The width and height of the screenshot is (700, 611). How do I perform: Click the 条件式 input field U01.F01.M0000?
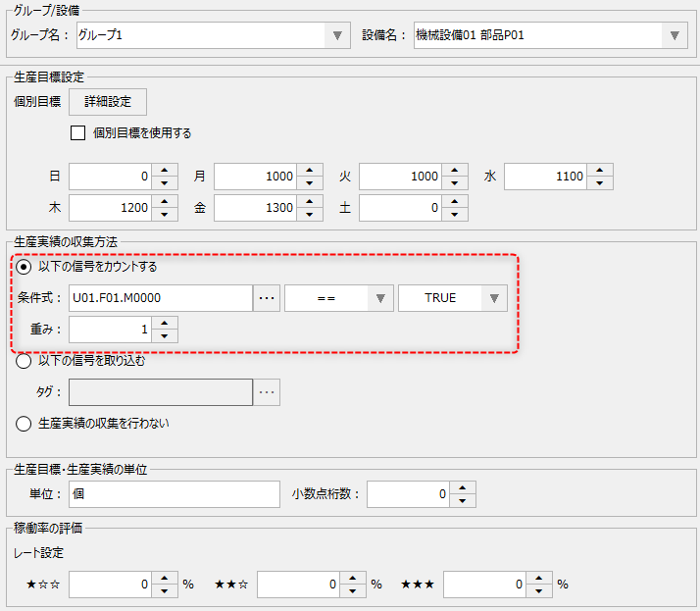click(160, 298)
